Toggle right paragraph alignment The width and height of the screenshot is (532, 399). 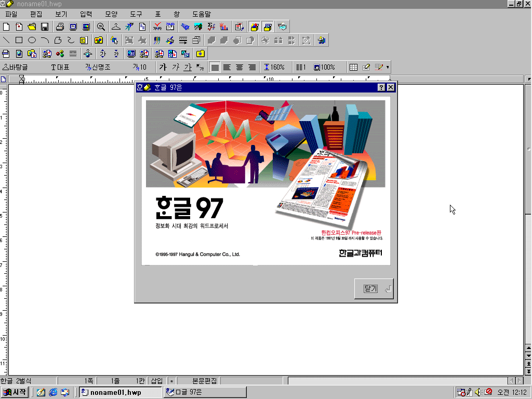[252, 67]
